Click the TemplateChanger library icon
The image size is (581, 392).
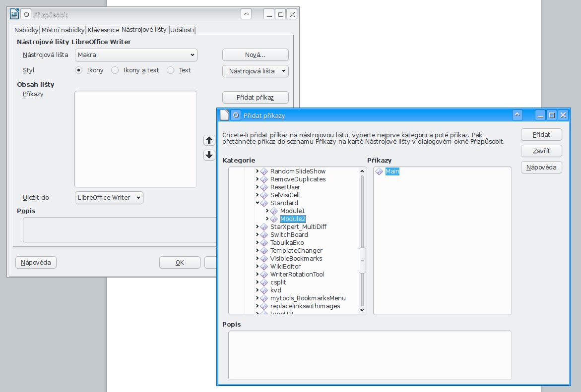click(264, 251)
